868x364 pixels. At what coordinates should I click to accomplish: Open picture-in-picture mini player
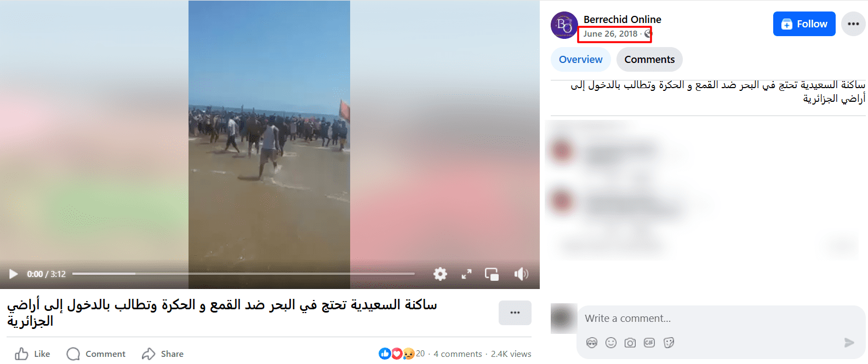[492, 274]
